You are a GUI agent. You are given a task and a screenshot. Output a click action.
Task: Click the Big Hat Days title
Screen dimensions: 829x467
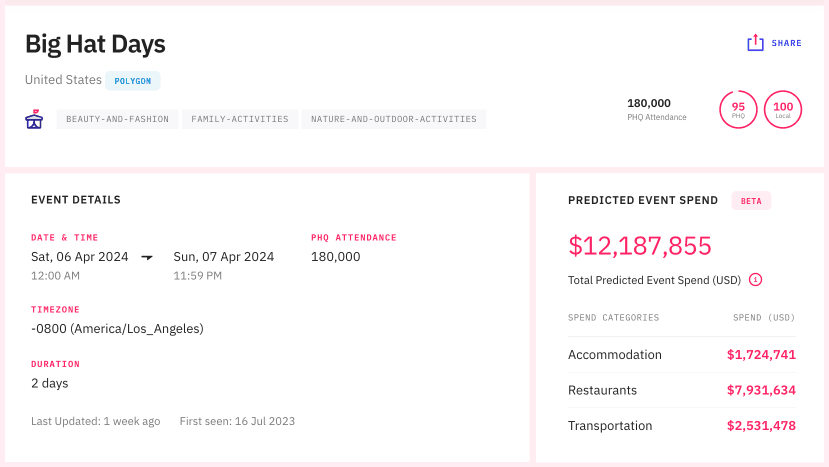coord(95,44)
